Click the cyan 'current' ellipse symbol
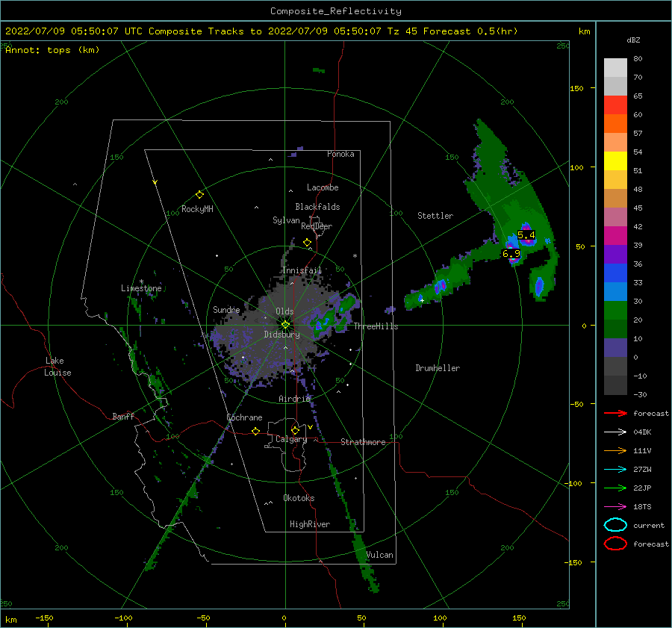672x628 pixels. point(615,525)
